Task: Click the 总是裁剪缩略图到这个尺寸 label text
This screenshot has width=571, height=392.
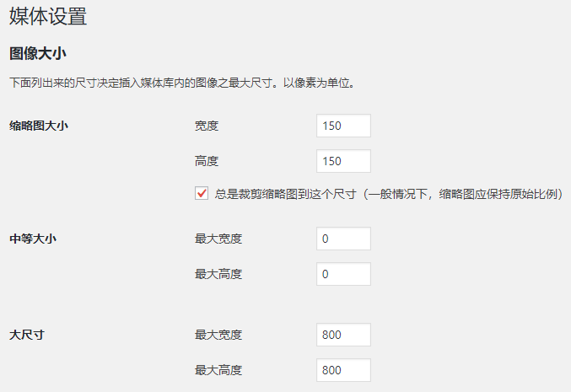Action: coord(388,194)
